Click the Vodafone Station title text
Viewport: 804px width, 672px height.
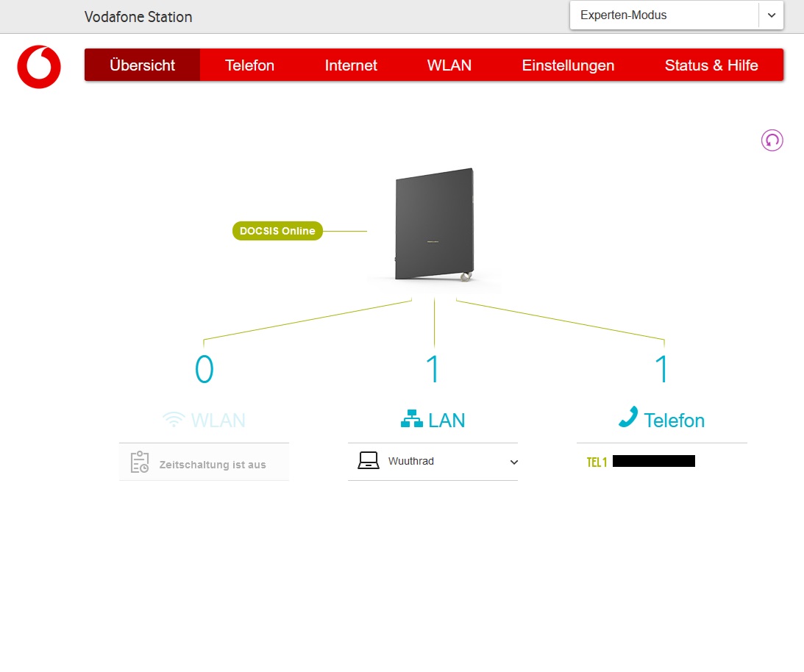pos(138,17)
